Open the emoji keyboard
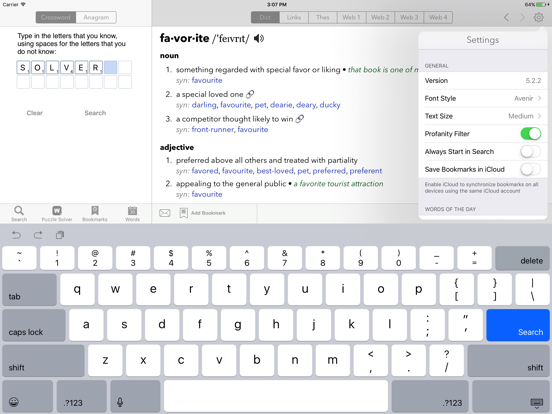This screenshot has width=552, height=414. point(27,397)
